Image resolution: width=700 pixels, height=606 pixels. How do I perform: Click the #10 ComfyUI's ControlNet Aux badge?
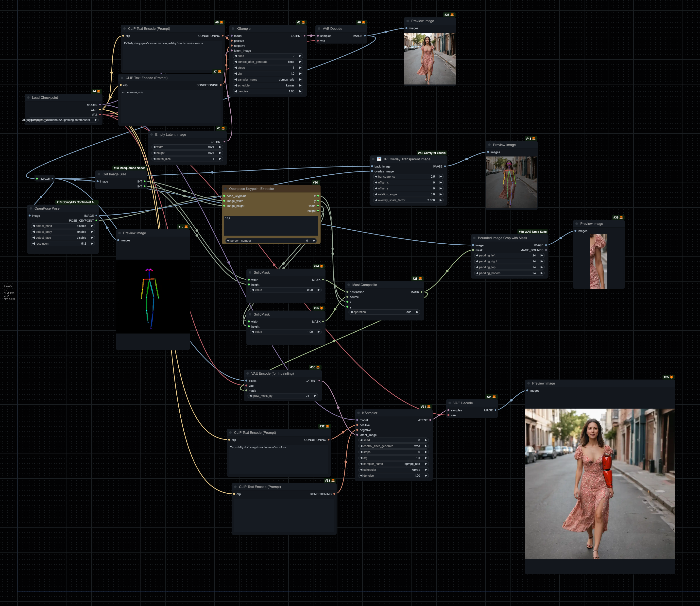(x=77, y=202)
